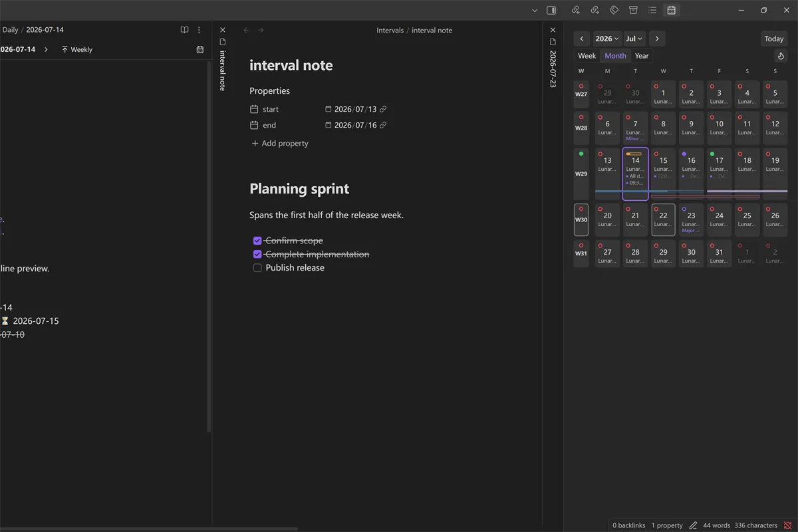This screenshot has width=798, height=532.
Task: Select day 17 in the calendar
Action: click(719, 174)
